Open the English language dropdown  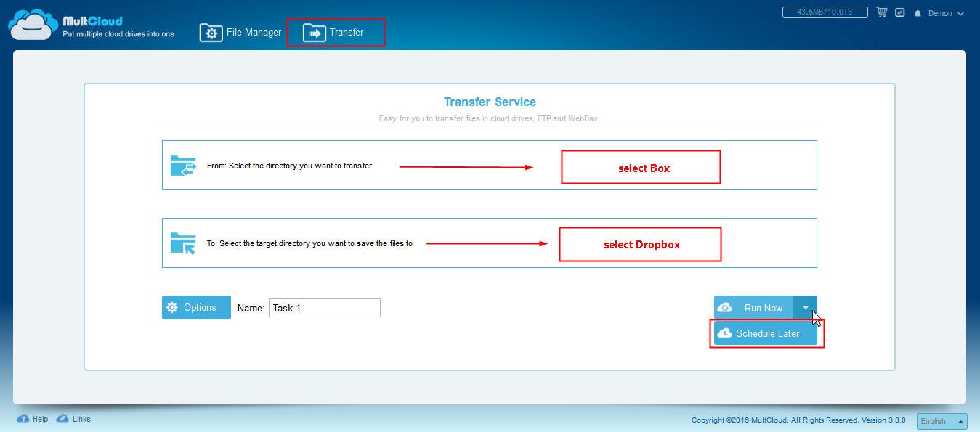942,421
